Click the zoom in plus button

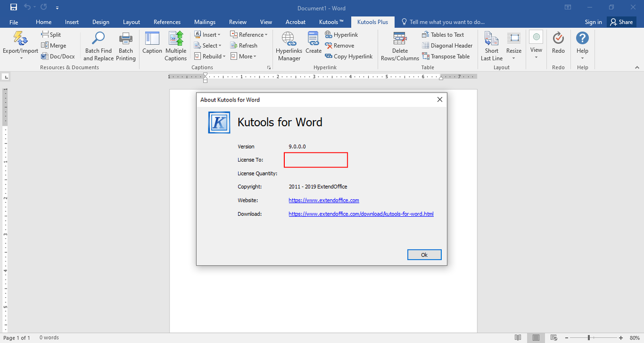click(621, 338)
